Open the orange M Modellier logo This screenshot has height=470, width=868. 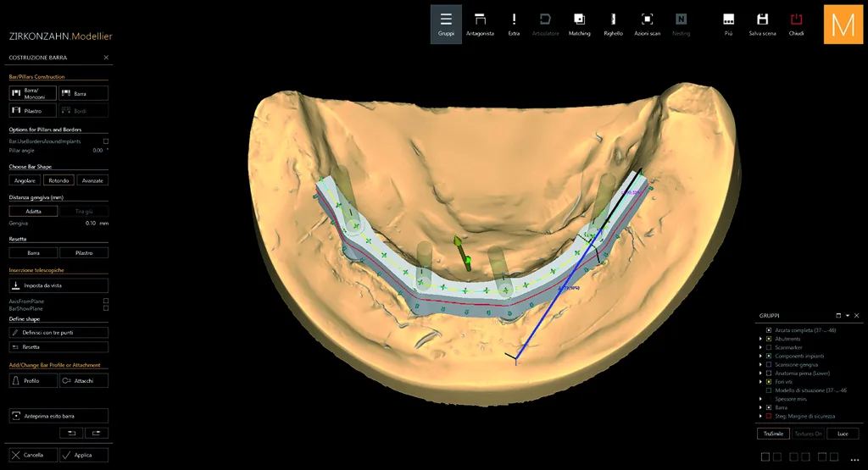[843, 25]
